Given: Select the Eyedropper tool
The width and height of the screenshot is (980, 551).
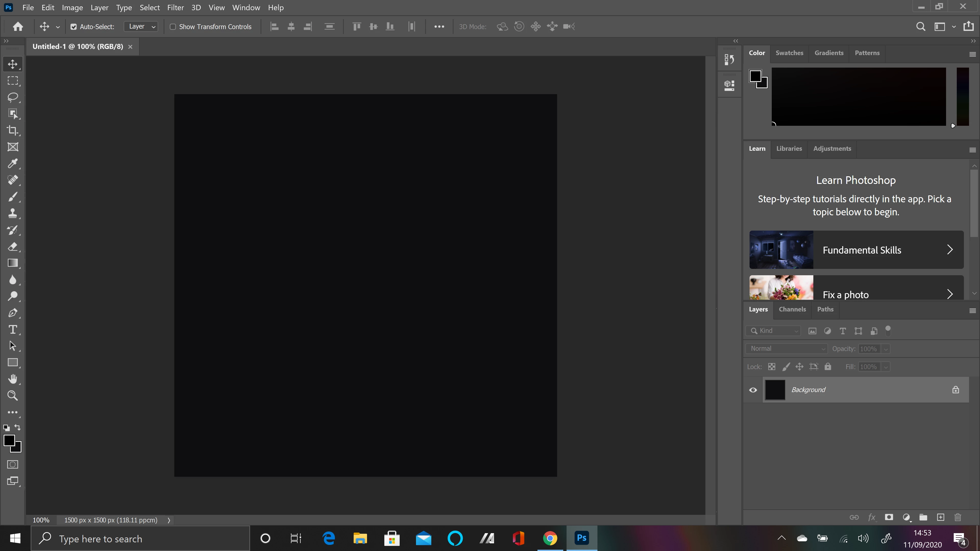Looking at the screenshot, I should point(13,164).
